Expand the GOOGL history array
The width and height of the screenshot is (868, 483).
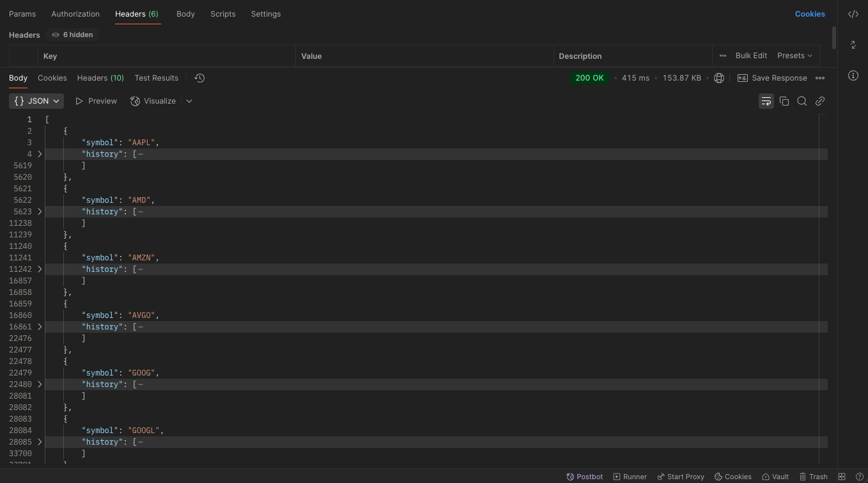point(40,442)
